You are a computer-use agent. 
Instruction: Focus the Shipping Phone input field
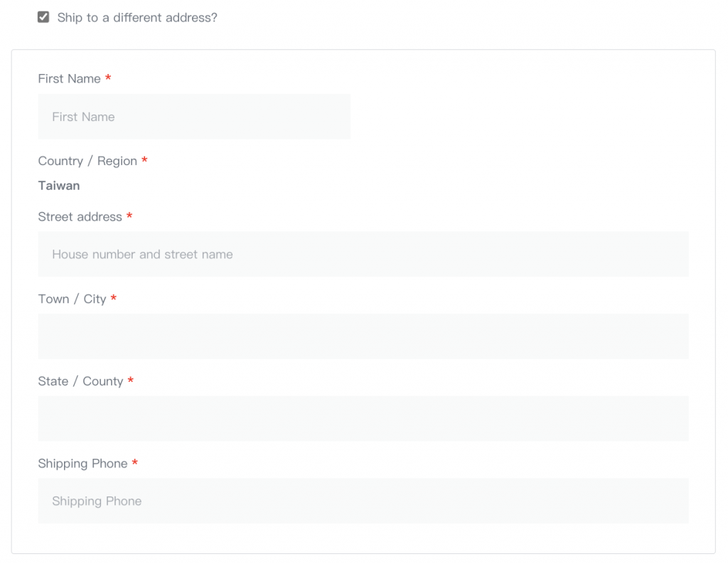coord(363,501)
